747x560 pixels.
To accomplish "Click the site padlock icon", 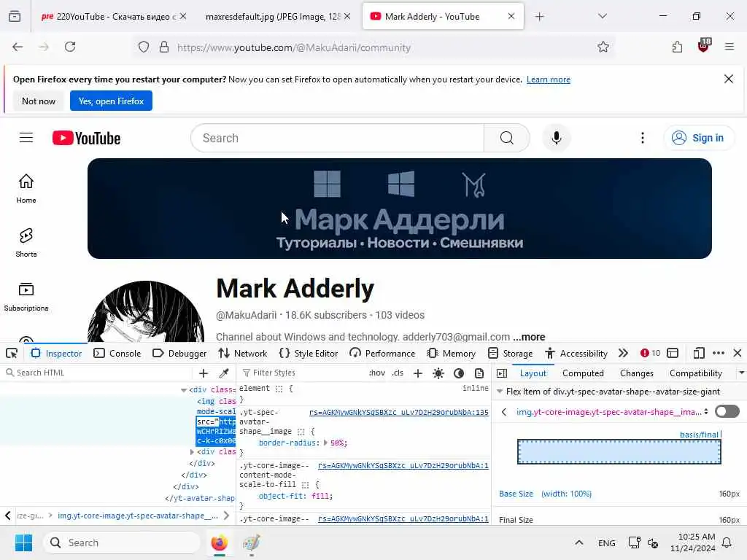I will (x=164, y=47).
